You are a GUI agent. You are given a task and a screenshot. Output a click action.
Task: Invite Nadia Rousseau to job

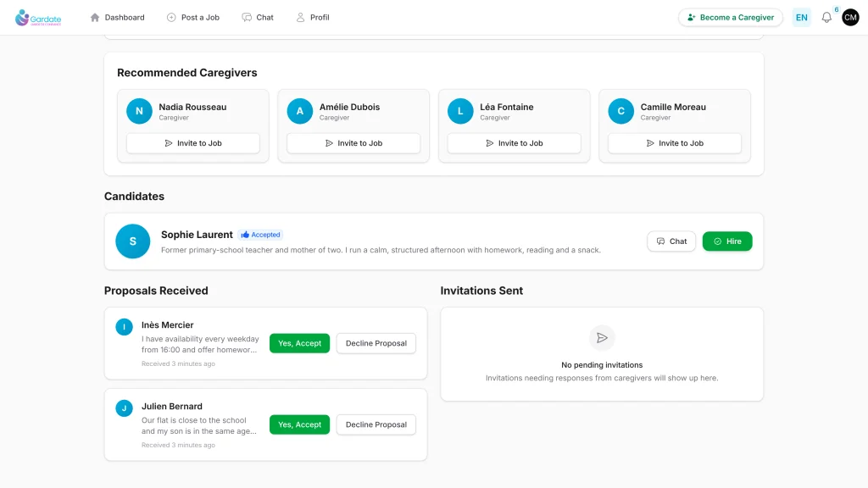click(193, 143)
